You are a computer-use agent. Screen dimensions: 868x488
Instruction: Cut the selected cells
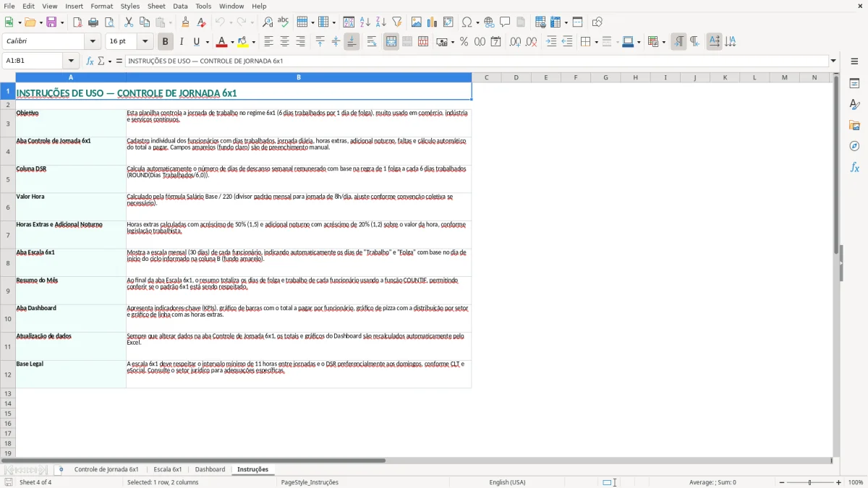click(129, 22)
